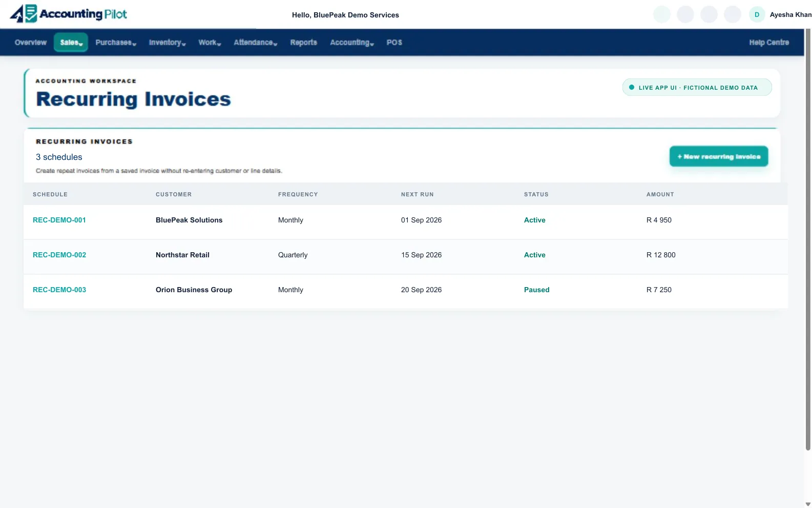This screenshot has width=812, height=508.
Task: Click Active status for BluePeak Solutions
Action: 534,220
